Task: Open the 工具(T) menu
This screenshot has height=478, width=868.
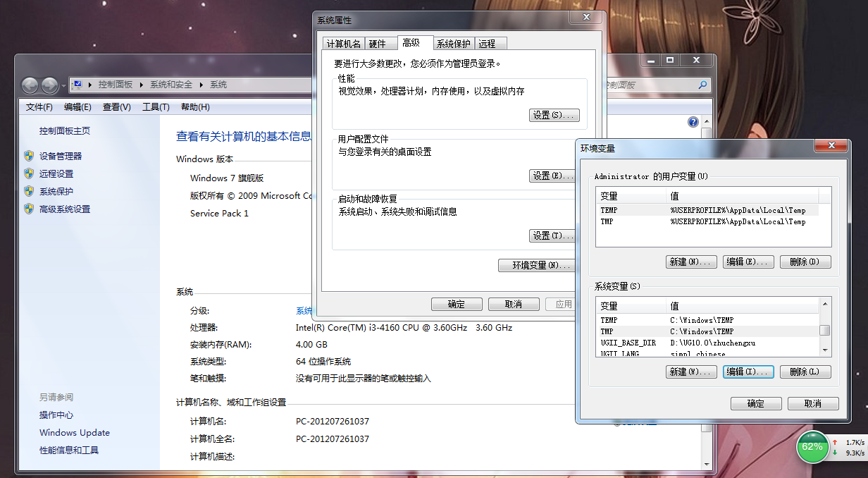Action: (x=156, y=107)
